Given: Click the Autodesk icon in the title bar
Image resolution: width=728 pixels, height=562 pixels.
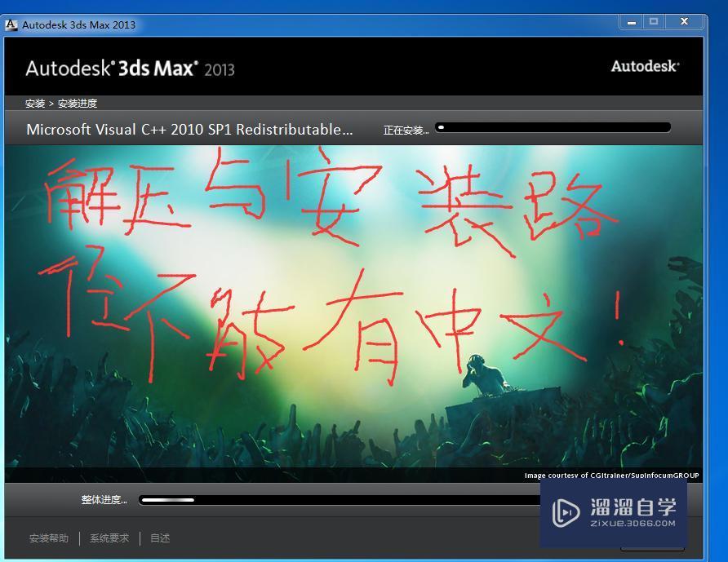Looking at the screenshot, I should coord(11,24).
